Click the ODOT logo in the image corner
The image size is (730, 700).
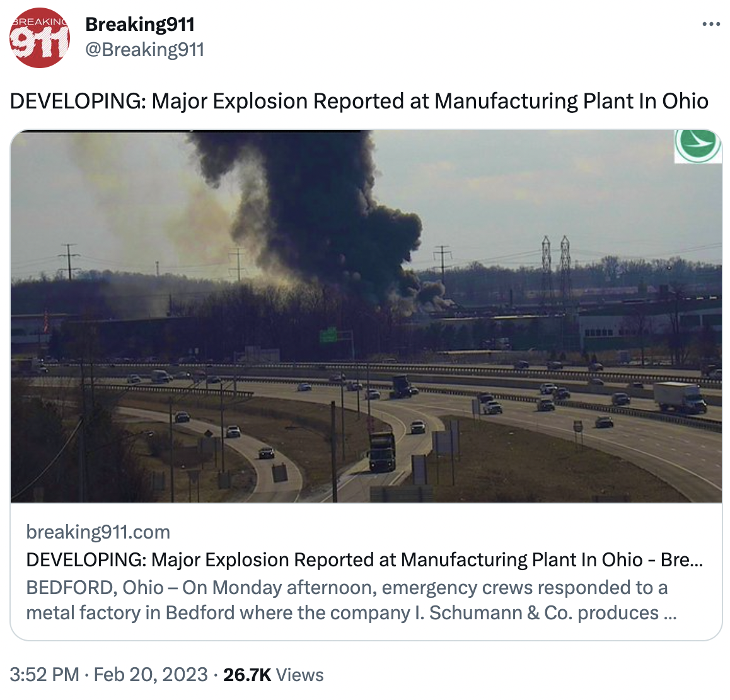[697, 146]
